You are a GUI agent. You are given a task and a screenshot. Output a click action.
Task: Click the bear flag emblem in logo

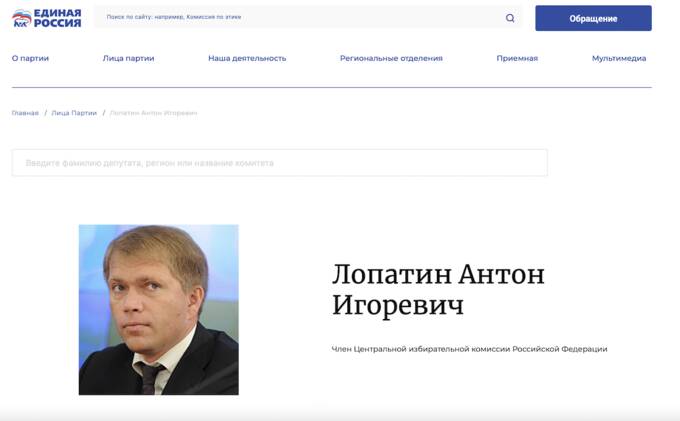(22, 19)
